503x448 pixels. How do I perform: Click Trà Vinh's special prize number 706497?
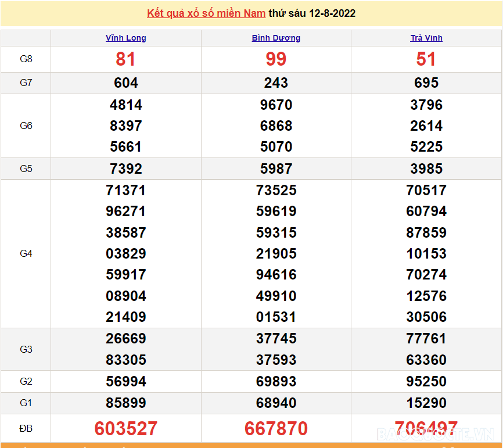(x=426, y=429)
